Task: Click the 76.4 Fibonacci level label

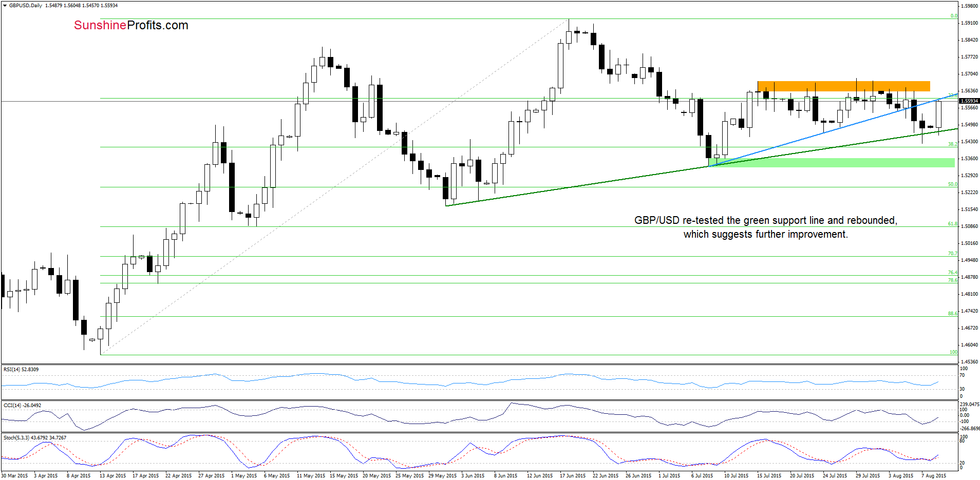Action: pyautogui.click(x=952, y=273)
